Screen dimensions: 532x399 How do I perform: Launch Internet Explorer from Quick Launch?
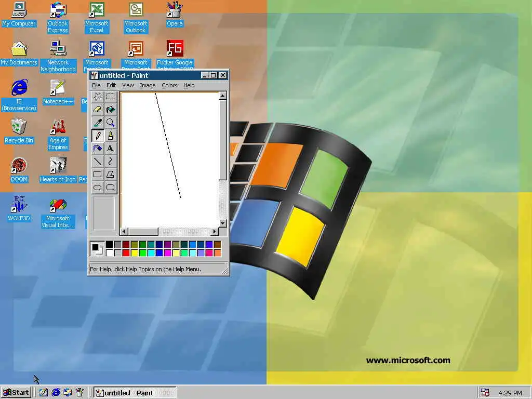(56, 393)
